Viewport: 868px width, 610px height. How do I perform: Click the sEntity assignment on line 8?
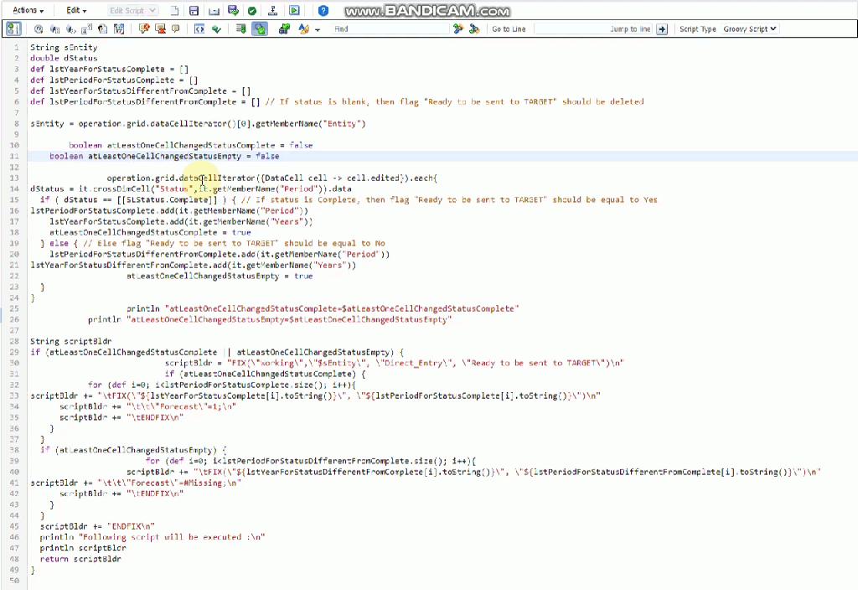198,123
